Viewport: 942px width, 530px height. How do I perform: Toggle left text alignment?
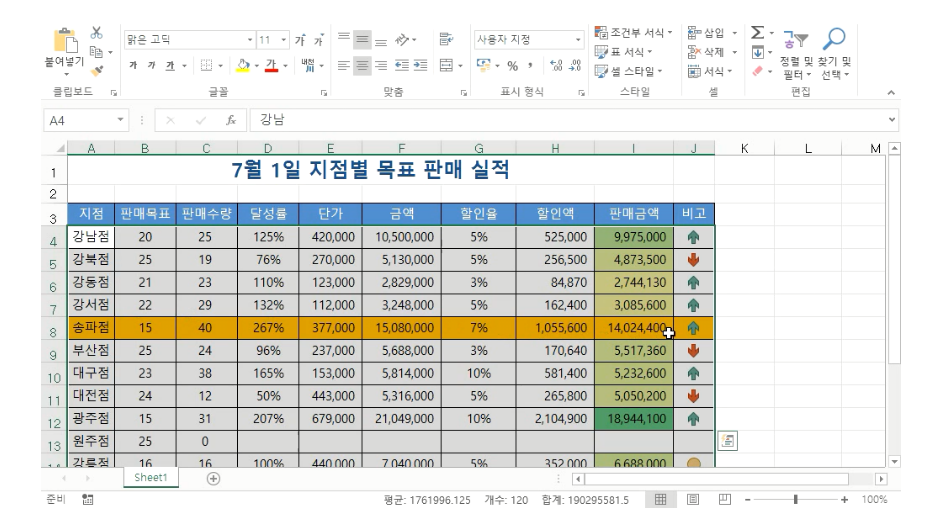click(x=344, y=65)
